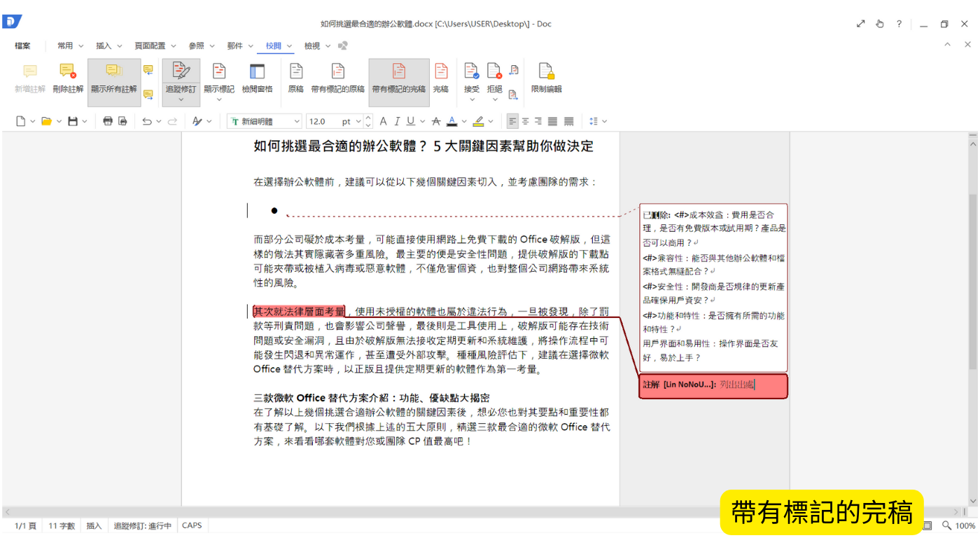The width and height of the screenshot is (980, 552).
Task: Toggle italic formatting
Action: tap(397, 121)
